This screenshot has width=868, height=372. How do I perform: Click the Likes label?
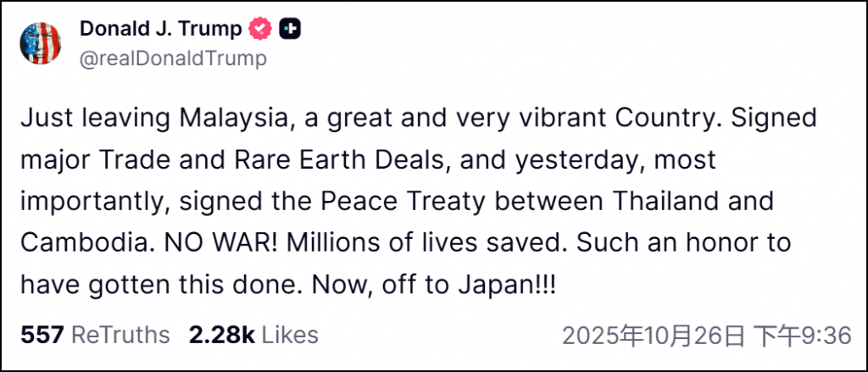click(x=290, y=335)
